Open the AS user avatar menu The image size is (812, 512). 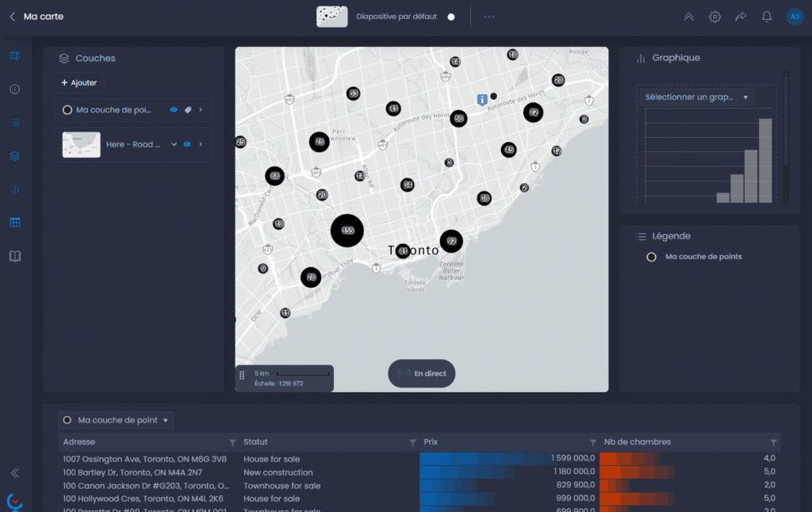point(795,17)
